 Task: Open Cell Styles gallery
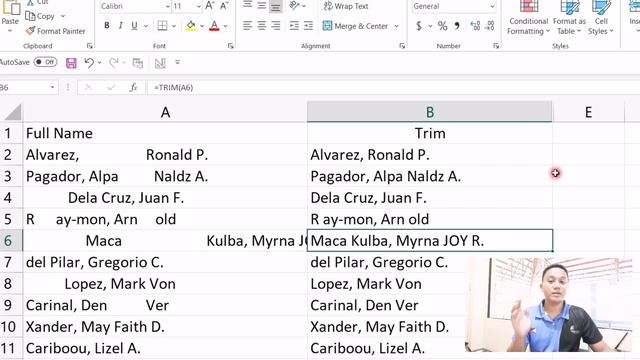[x=601, y=18]
